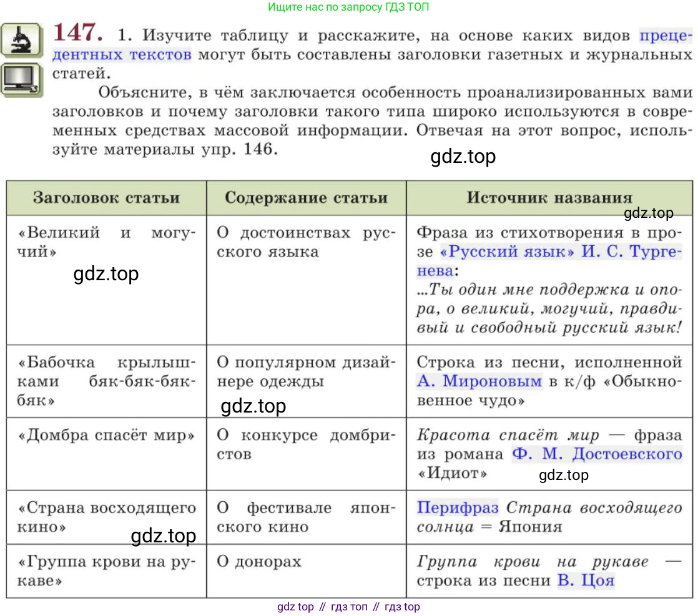Click the «Домбра спасёт мир» headline cell

106,435
